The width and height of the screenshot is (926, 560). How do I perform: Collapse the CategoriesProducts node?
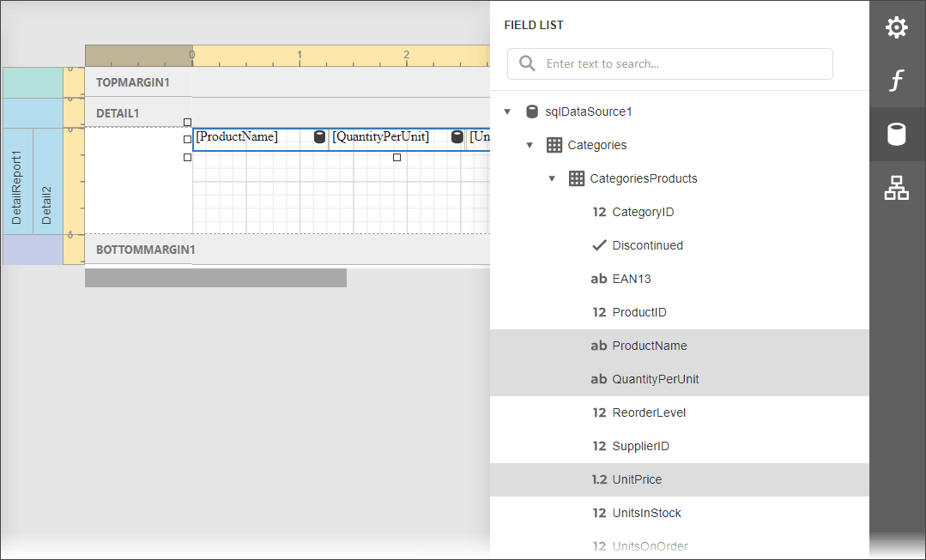[x=553, y=178]
